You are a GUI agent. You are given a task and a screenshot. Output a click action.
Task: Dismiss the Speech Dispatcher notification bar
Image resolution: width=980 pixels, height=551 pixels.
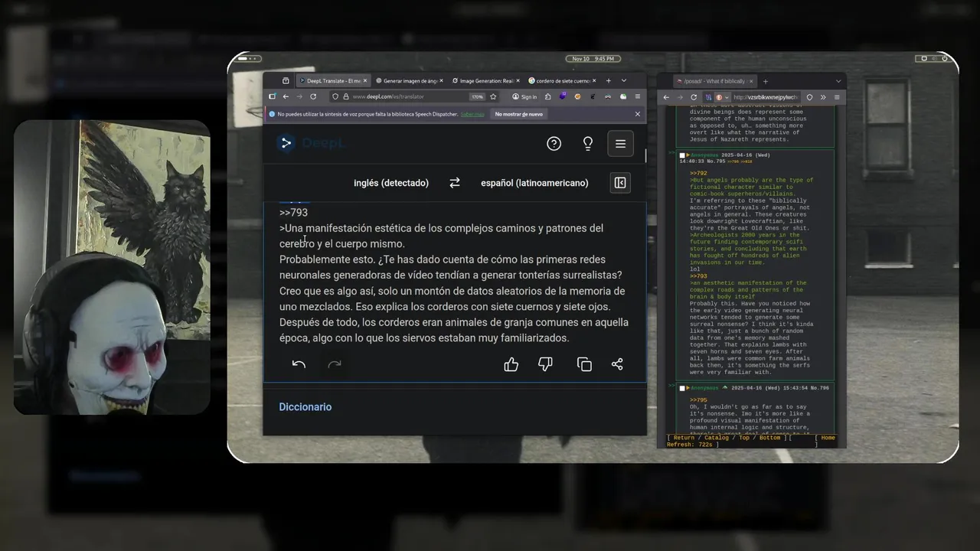[x=637, y=114]
